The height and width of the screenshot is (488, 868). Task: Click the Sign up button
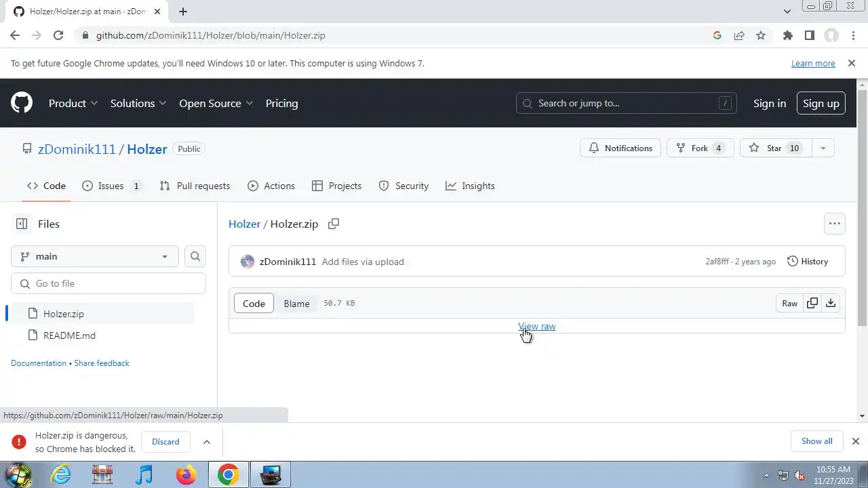click(x=821, y=103)
